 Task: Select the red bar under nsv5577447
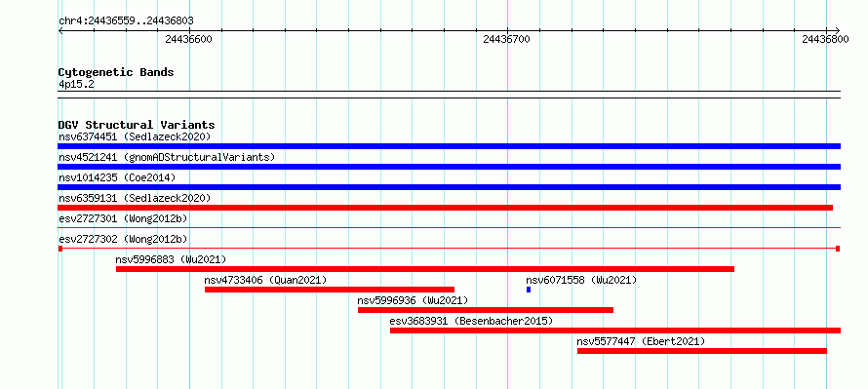pos(702,351)
